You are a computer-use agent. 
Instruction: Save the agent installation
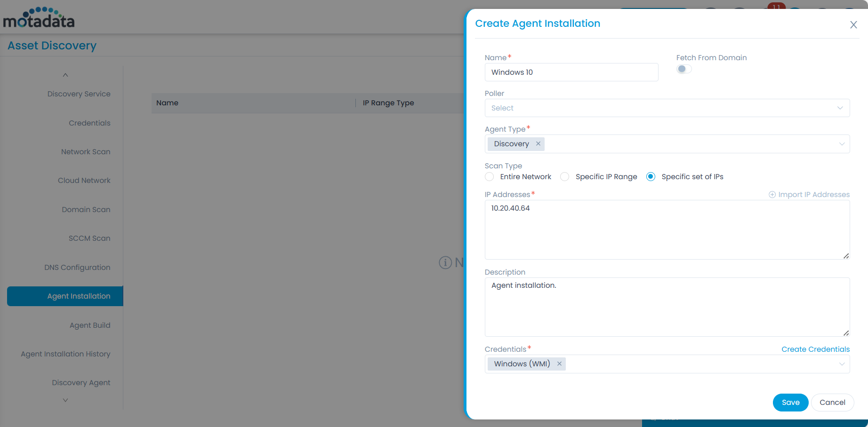[x=790, y=403]
